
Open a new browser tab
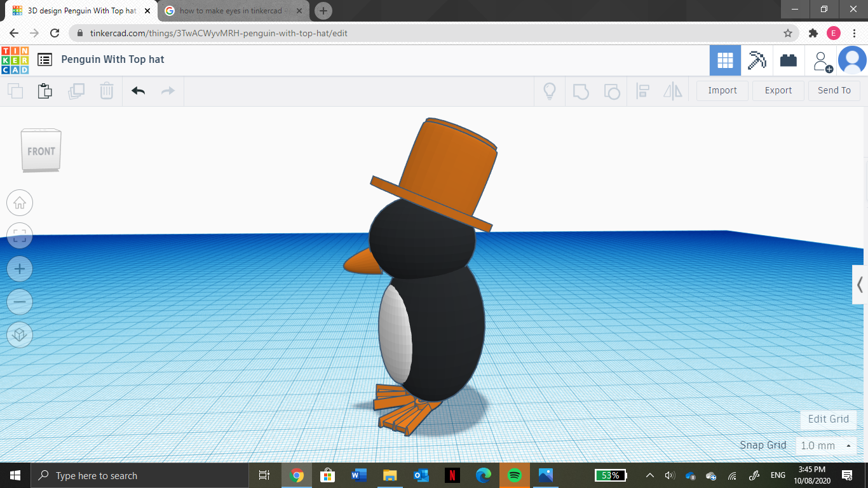[323, 11]
